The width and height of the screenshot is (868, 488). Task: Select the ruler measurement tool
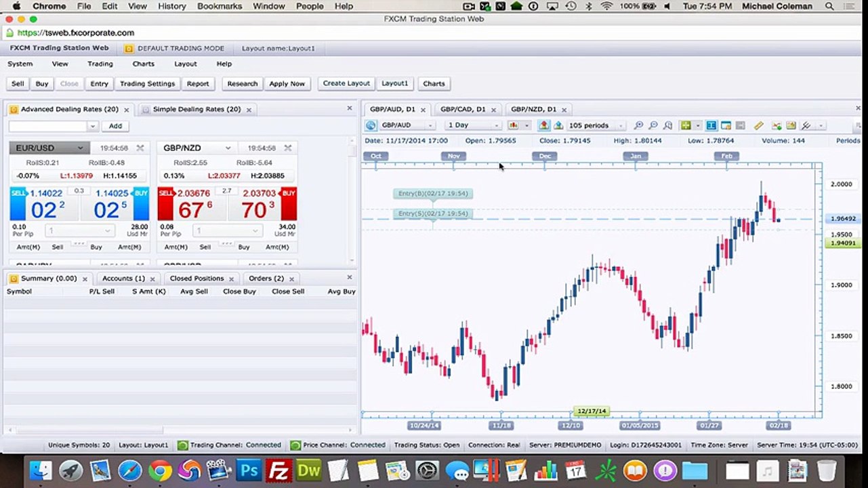(759, 125)
